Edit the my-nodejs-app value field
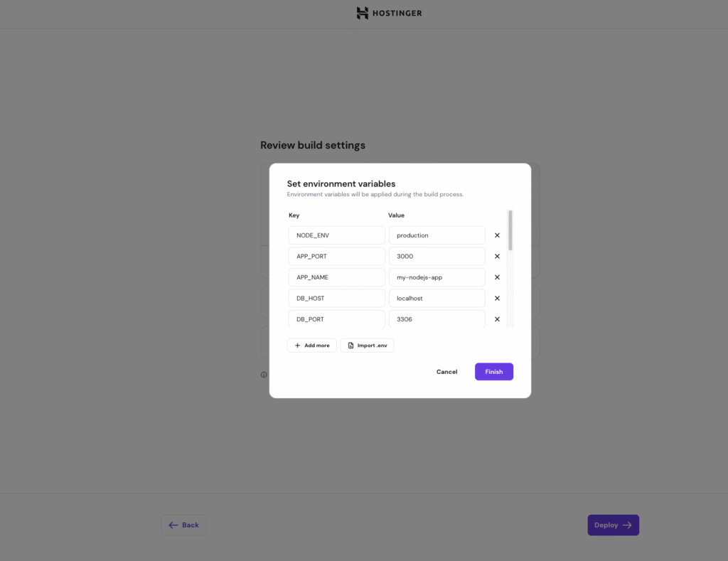The height and width of the screenshot is (561, 728). point(437,277)
